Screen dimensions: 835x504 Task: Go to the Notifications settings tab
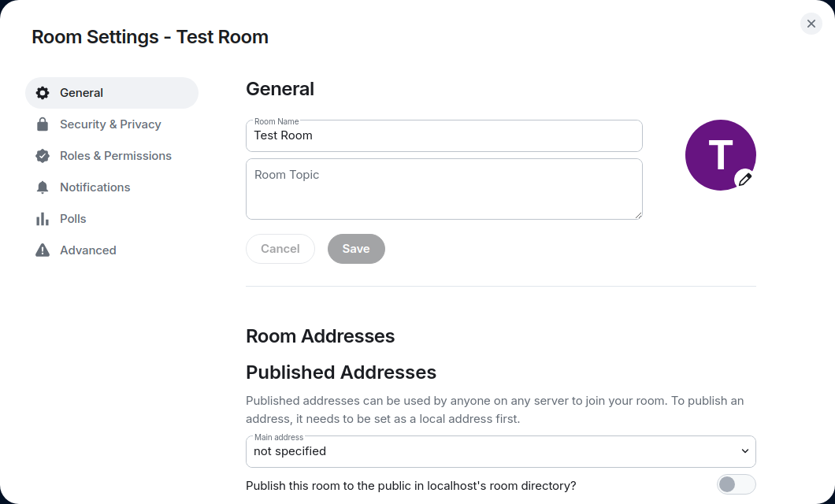click(x=95, y=187)
